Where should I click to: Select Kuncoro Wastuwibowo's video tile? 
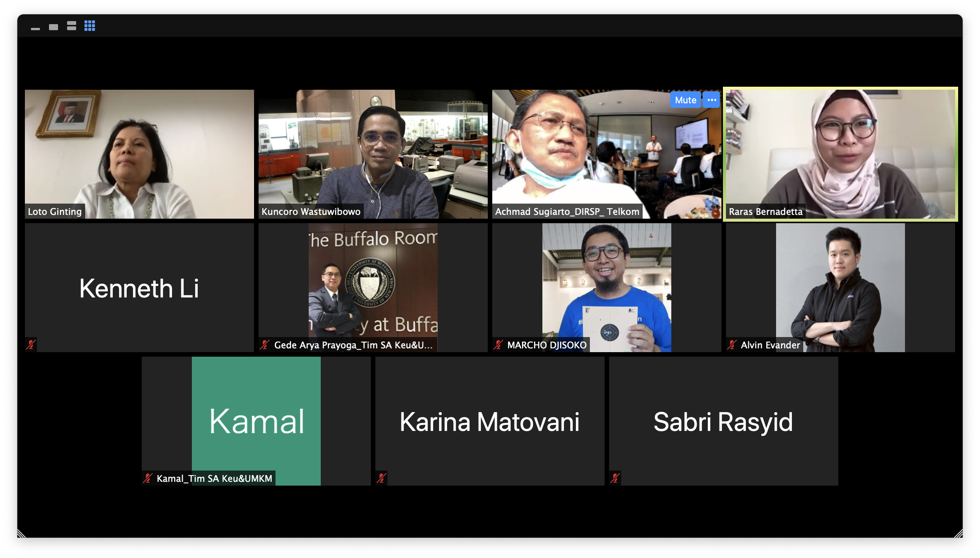point(373,154)
